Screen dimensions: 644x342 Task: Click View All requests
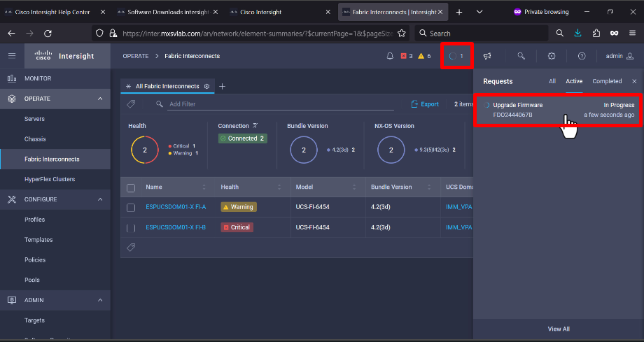click(x=559, y=329)
